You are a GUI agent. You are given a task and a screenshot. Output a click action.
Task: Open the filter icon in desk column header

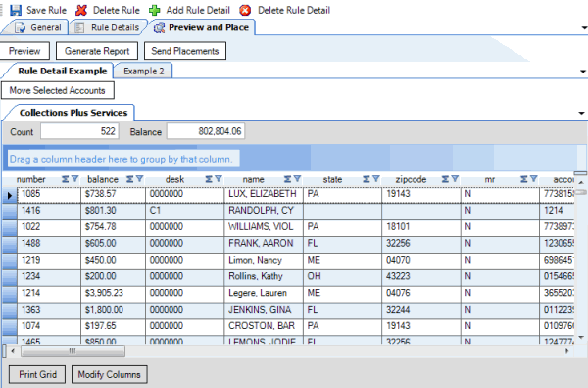click(x=219, y=179)
